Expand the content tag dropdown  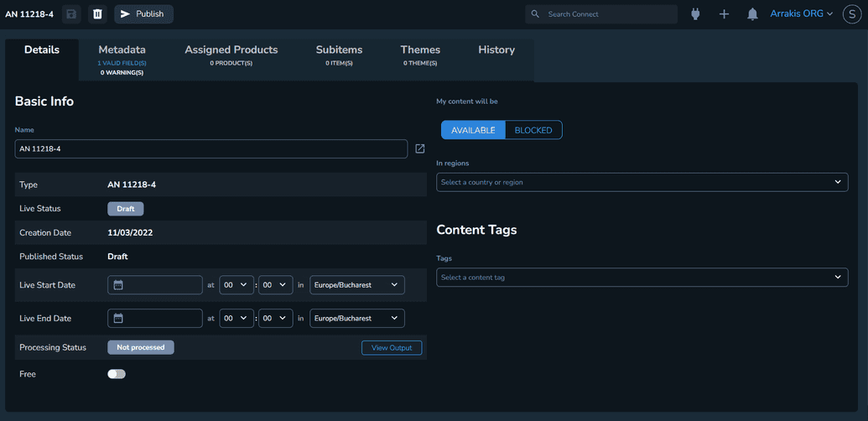642,278
